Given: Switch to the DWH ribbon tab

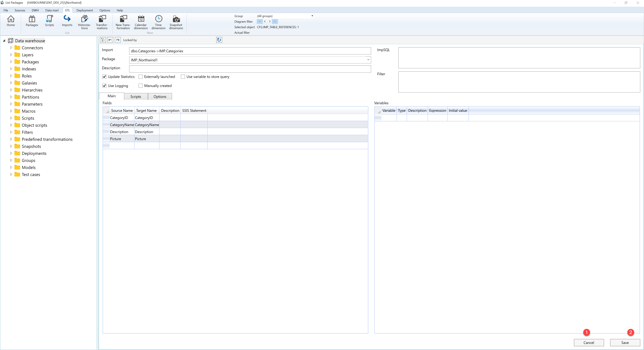Looking at the screenshot, I should click(x=35, y=10).
